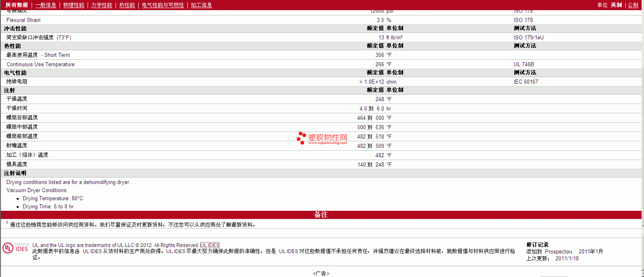Screen dimensions: 644x277
Task: Click the 注射说明 section header
Action: click(15, 173)
